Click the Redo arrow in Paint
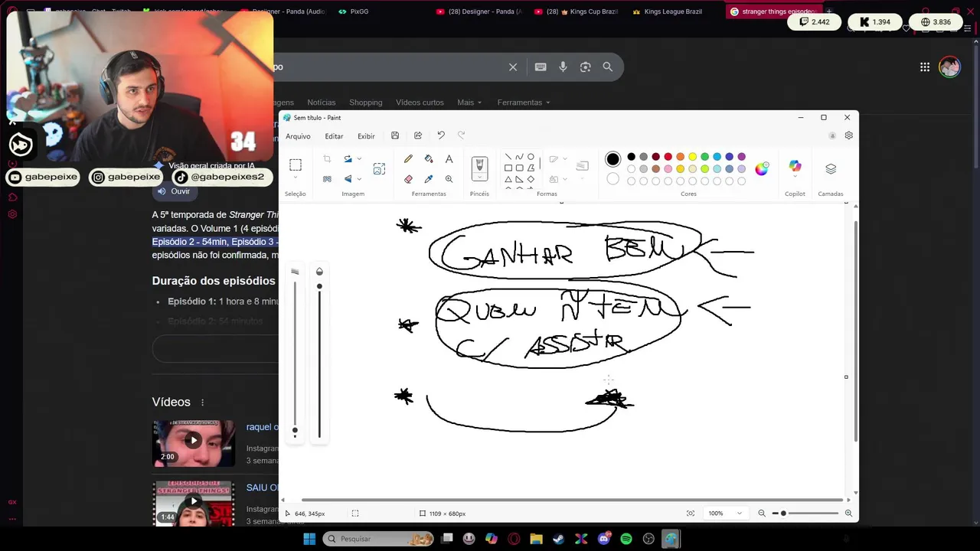The height and width of the screenshot is (551, 980). coord(461,135)
